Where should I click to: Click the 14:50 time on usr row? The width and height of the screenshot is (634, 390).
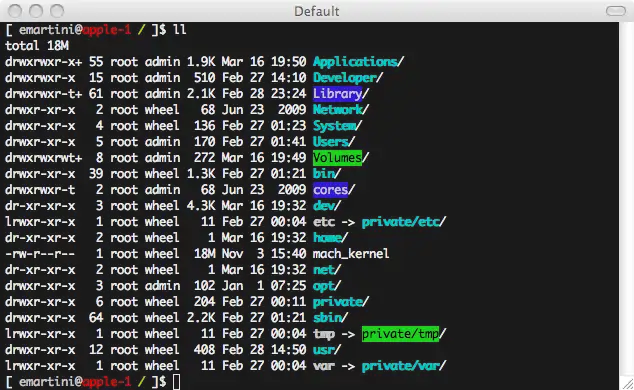pos(288,350)
